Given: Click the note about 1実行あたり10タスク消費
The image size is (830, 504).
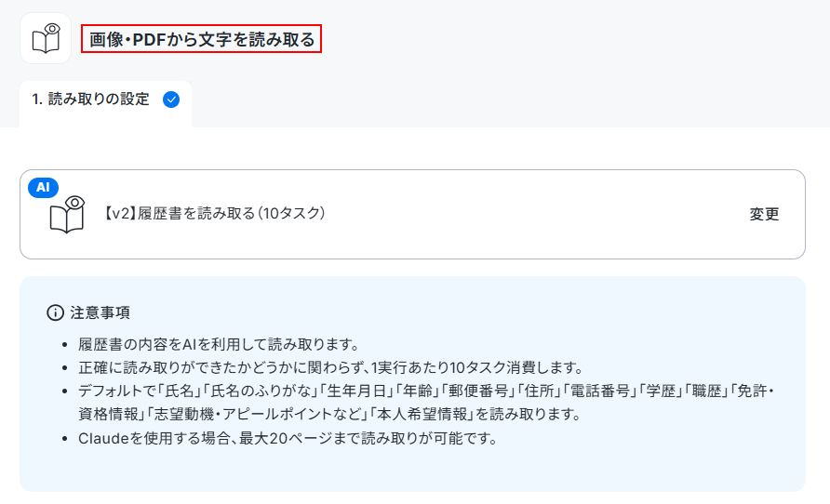Looking at the screenshot, I should (331, 367).
